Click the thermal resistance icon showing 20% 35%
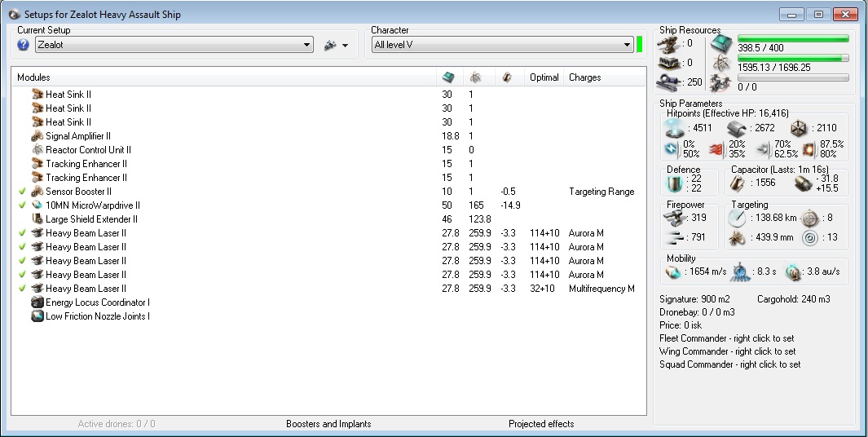 (716, 149)
